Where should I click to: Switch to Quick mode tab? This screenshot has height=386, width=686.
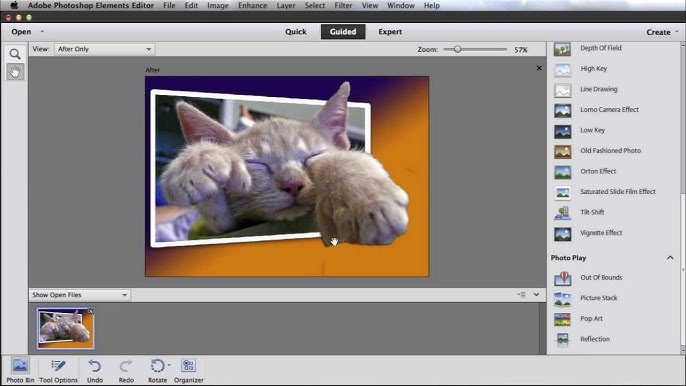(x=296, y=32)
